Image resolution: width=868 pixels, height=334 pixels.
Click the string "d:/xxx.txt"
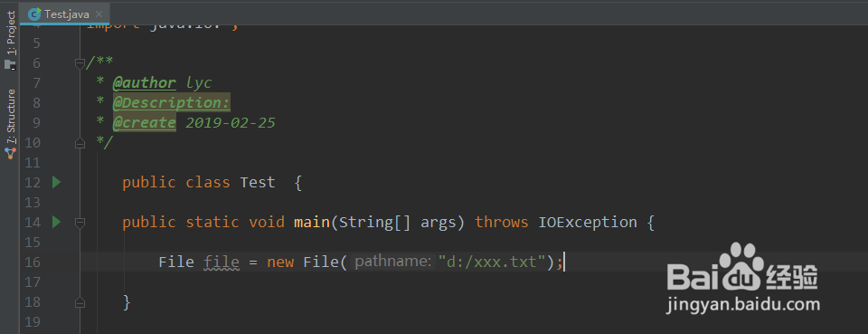[x=492, y=262]
